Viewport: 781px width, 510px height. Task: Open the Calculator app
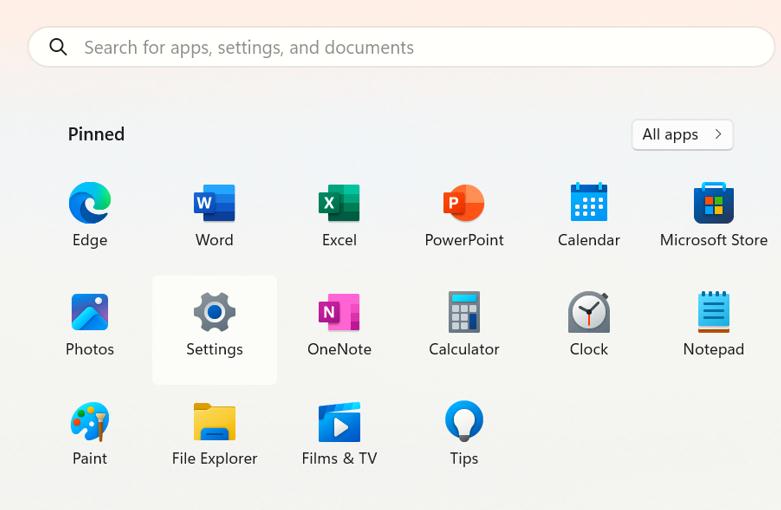(x=464, y=313)
